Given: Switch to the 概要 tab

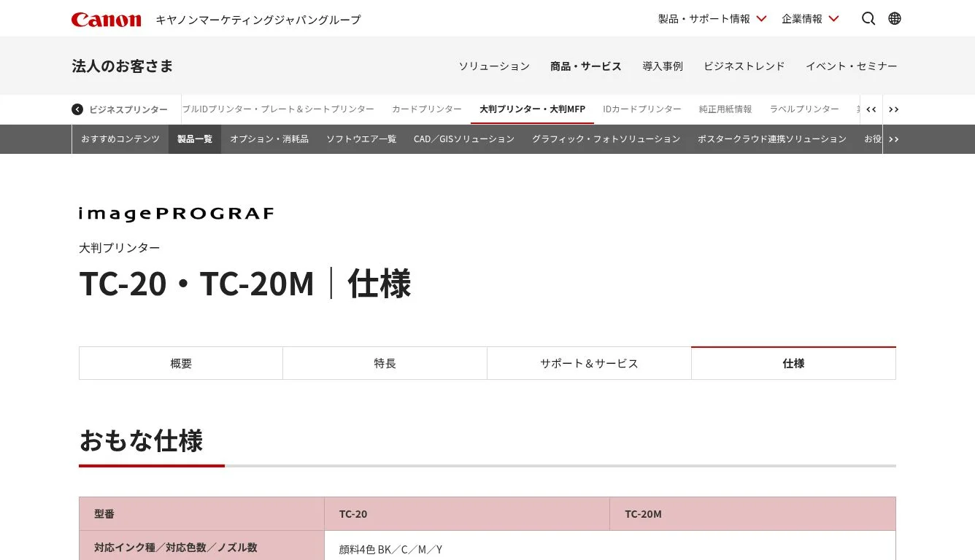Looking at the screenshot, I should [181, 363].
